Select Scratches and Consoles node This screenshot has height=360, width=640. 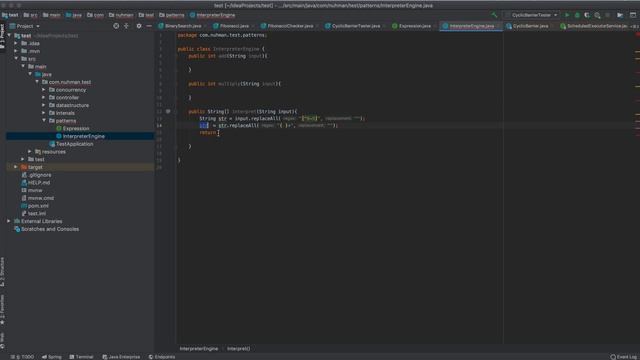coord(50,229)
